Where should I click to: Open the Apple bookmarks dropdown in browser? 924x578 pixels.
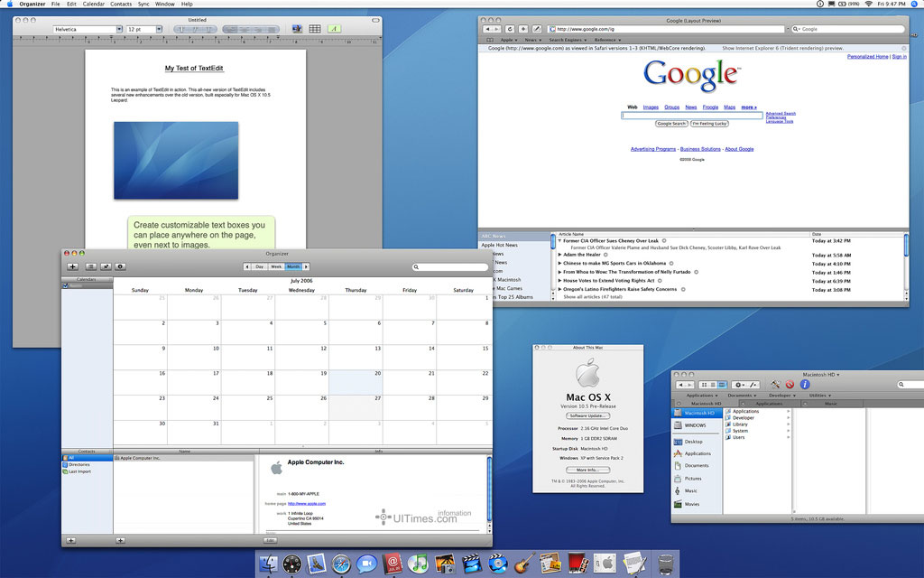pos(509,40)
